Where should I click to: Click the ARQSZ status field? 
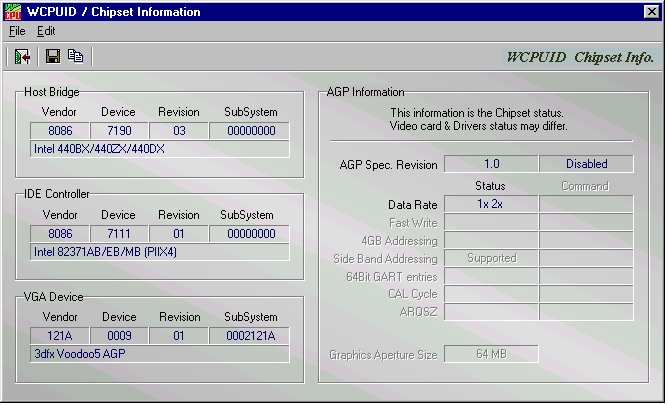tap(491, 312)
